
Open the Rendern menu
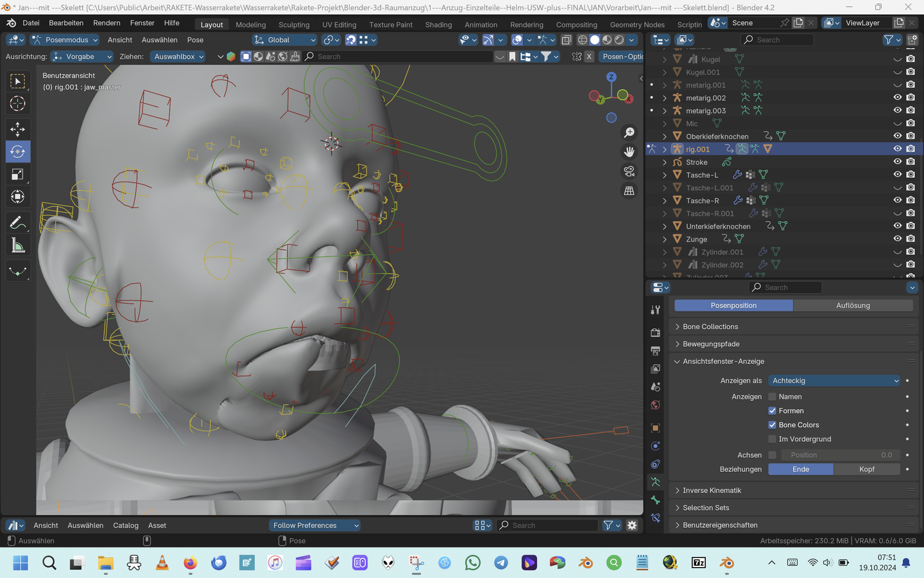pos(107,23)
